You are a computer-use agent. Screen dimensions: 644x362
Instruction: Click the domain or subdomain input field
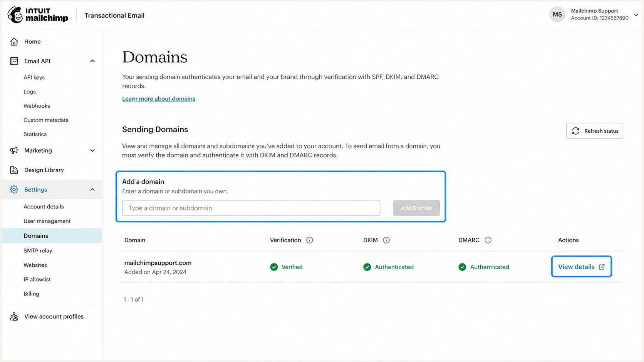[x=251, y=208]
